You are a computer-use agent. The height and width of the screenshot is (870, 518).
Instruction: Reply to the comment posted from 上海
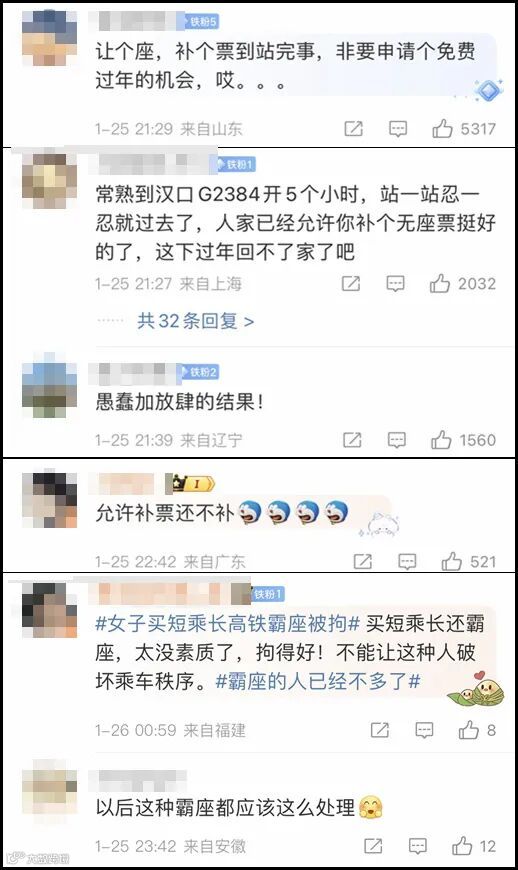395,284
